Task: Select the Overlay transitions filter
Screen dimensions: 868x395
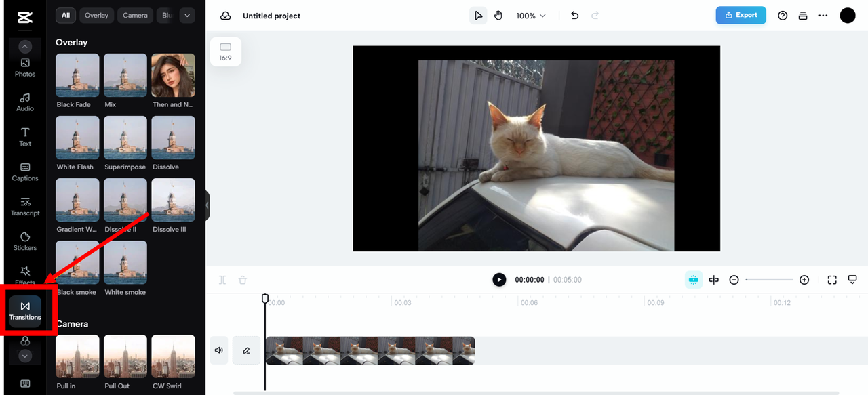Action: click(x=96, y=15)
